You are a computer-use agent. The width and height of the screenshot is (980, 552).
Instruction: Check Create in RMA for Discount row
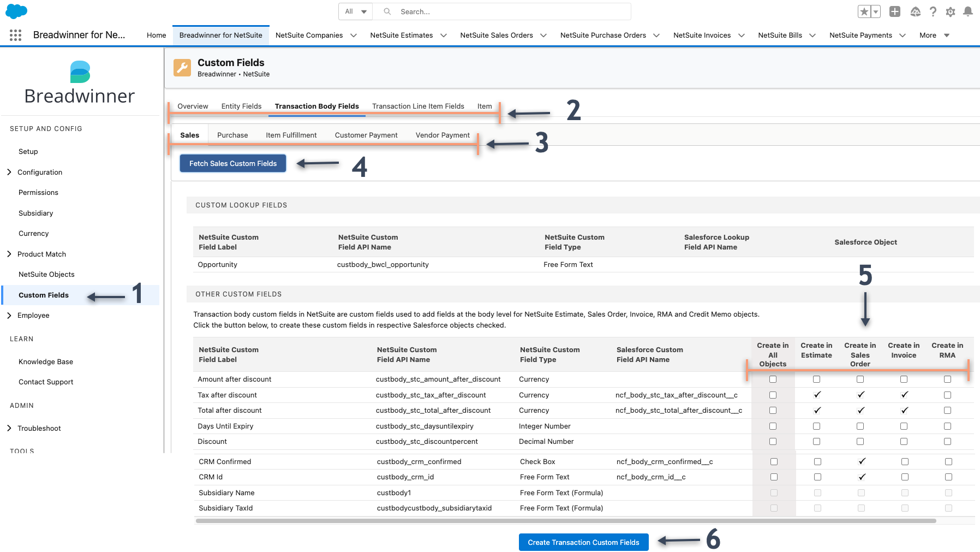[x=947, y=441]
